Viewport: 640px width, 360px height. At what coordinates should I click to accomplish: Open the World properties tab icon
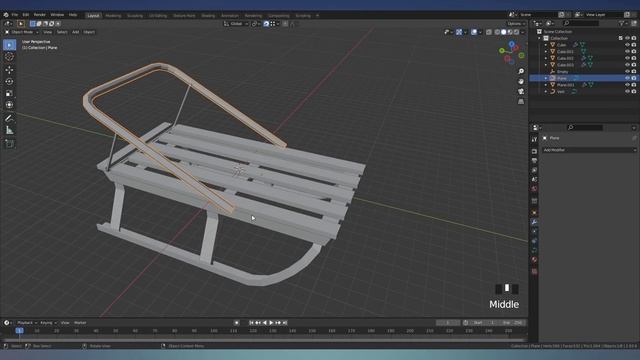pyautogui.click(x=534, y=189)
